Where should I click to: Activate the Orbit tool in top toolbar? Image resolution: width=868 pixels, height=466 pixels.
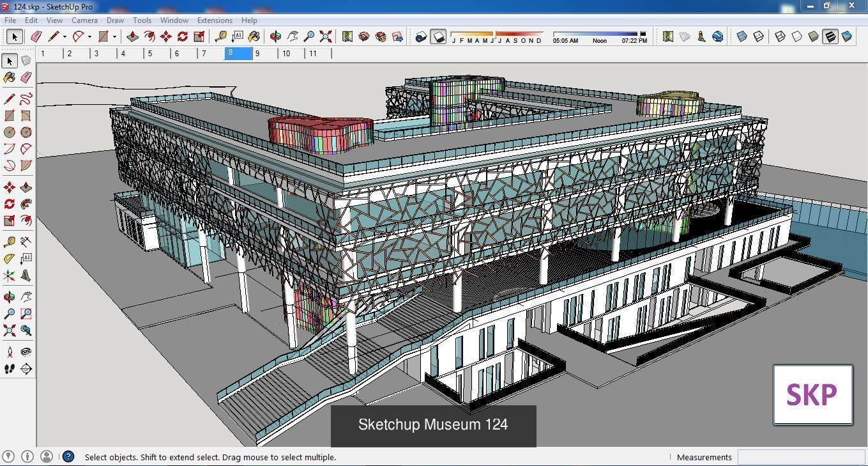(x=276, y=36)
